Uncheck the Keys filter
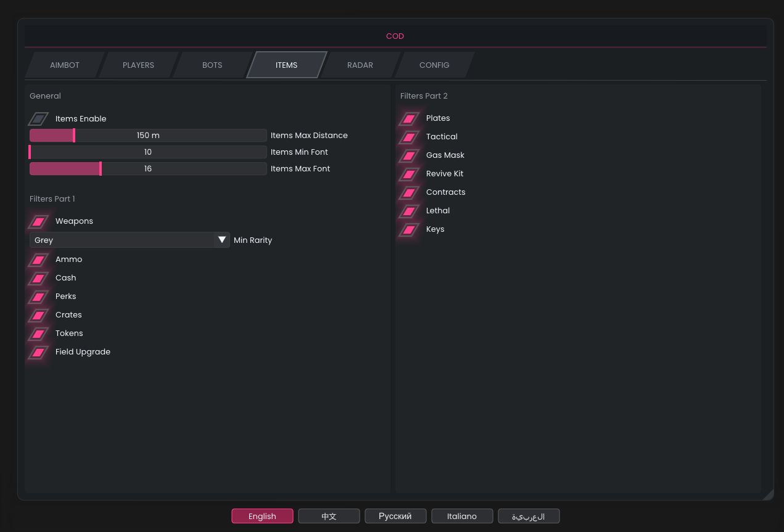This screenshot has width=784, height=532. [409, 229]
